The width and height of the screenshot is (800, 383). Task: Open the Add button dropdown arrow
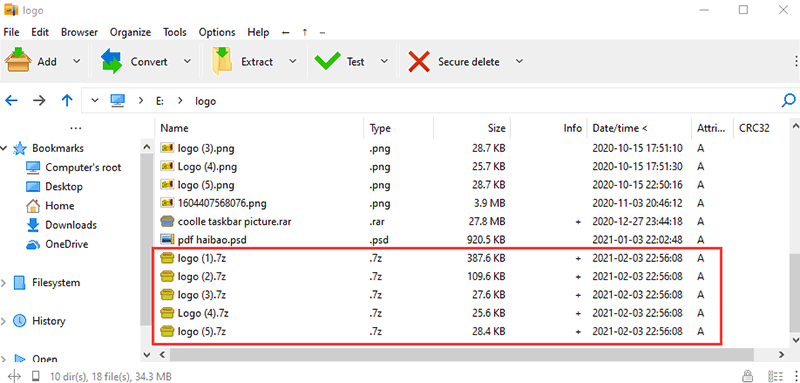[77, 61]
